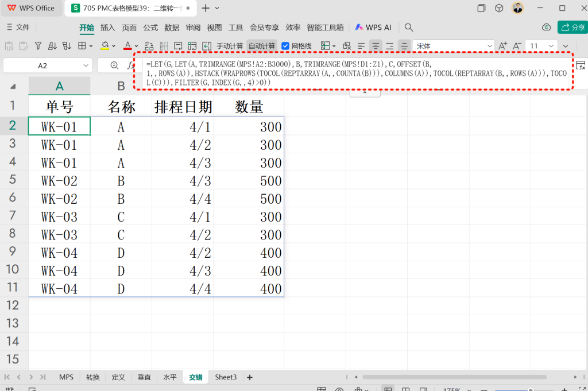This screenshot has width=588, height=391.
Task: Open the freeze panes dropdown arrow
Action: (334, 46)
